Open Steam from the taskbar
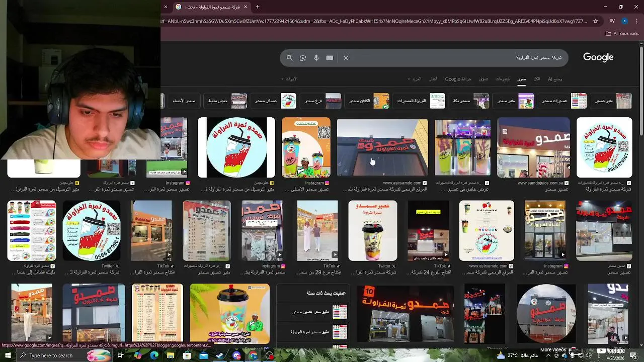The height and width of the screenshot is (362, 644). (220, 355)
